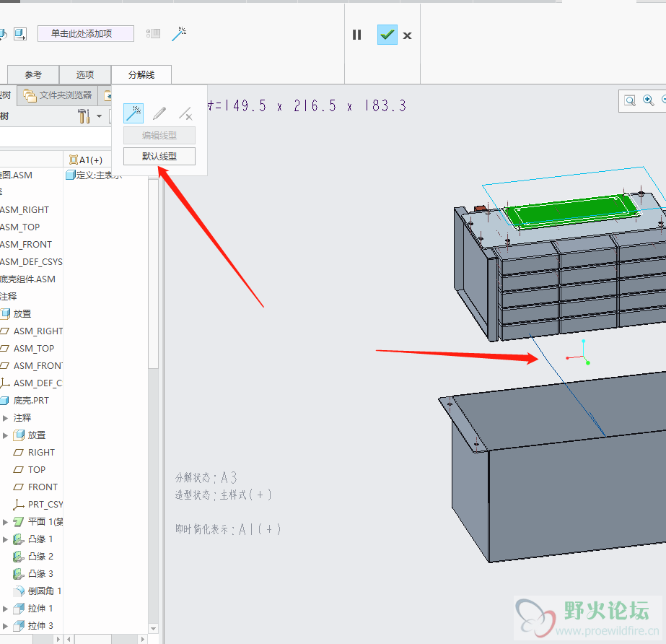The image size is (666, 644).
Task: Click 放置 folder icon under 底壳.PRT
Action: (x=19, y=435)
